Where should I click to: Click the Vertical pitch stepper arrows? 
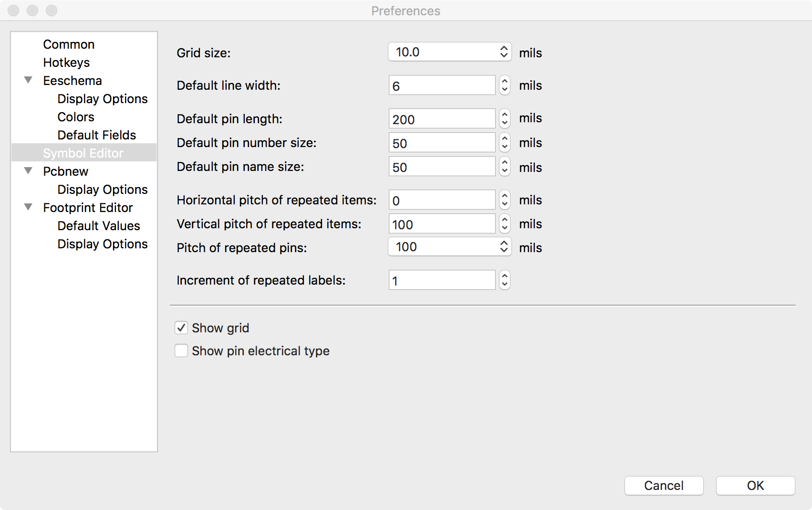tap(505, 224)
